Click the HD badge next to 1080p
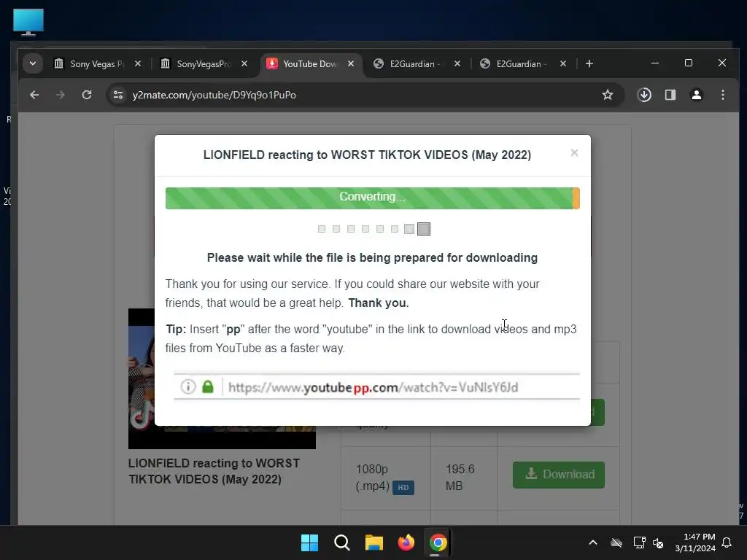This screenshot has width=747, height=560. point(403,488)
